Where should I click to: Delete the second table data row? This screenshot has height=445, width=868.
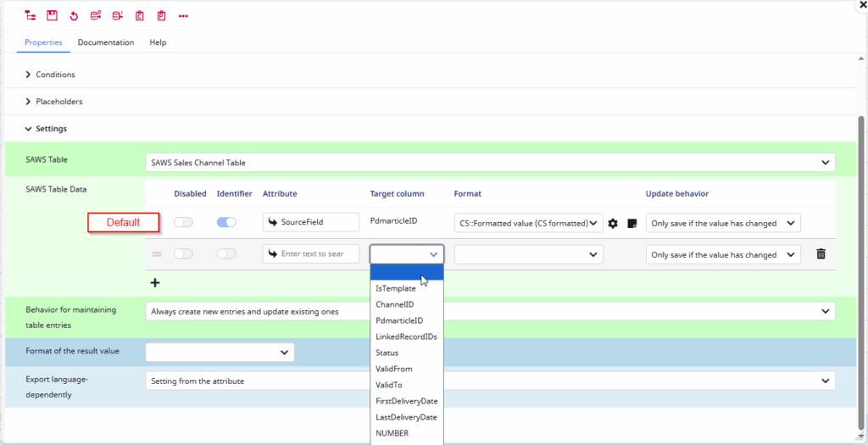click(821, 254)
